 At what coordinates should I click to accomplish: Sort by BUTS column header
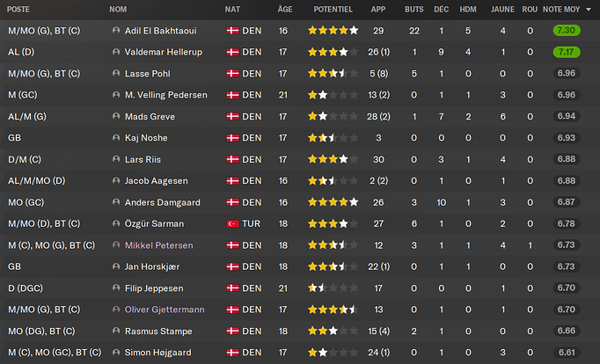(x=414, y=9)
